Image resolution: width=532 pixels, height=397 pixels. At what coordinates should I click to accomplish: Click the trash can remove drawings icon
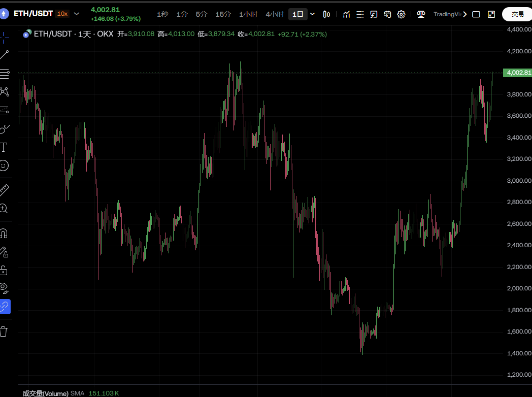point(4,332)
